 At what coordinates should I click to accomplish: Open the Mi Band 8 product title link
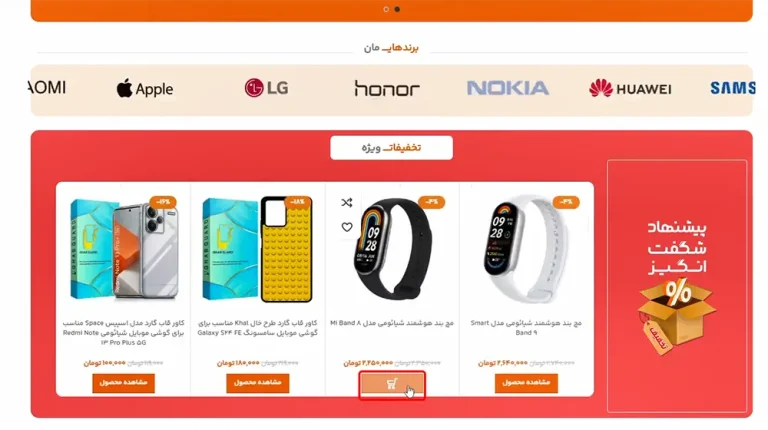click(x=392, y=323)
